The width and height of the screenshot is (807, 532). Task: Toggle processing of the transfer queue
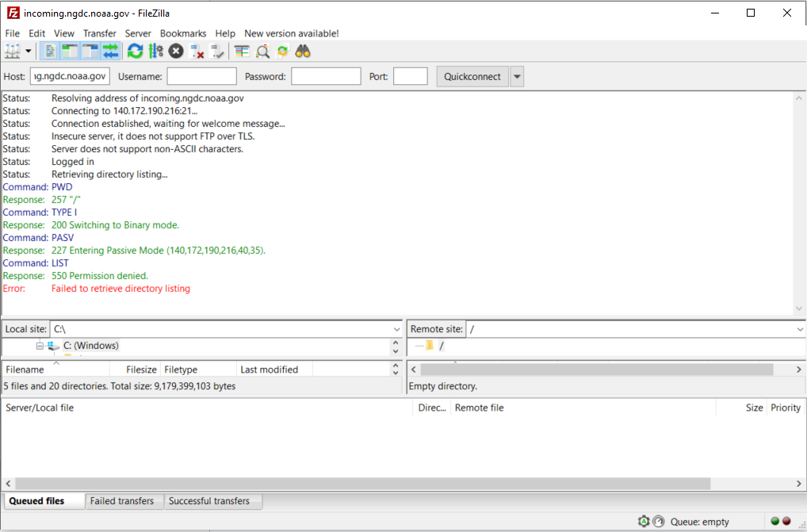click(155, 52)
